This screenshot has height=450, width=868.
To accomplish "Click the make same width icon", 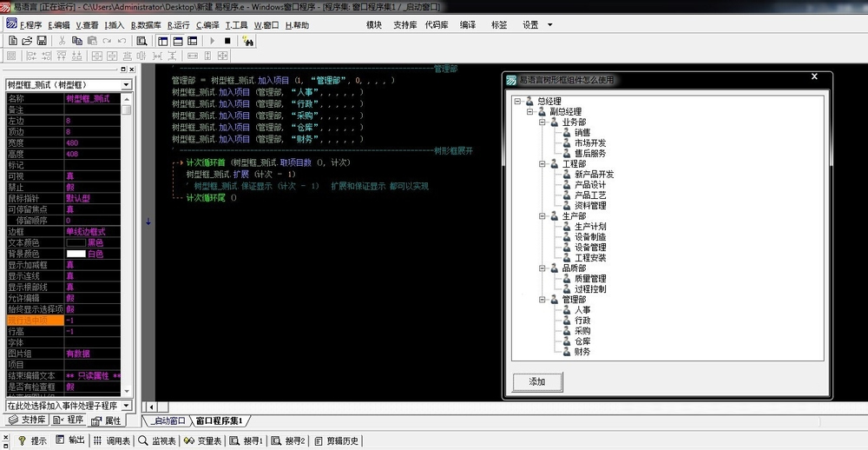I will 192,56.
